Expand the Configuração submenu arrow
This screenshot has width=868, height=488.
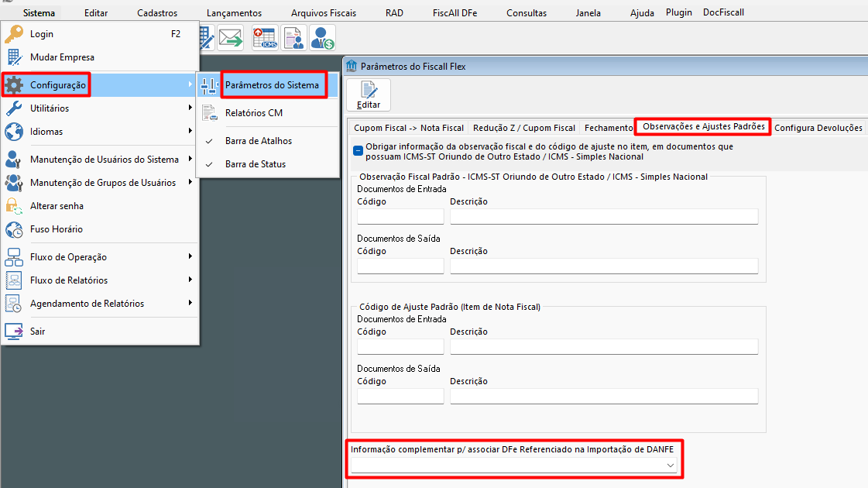(x=190, y=84)
